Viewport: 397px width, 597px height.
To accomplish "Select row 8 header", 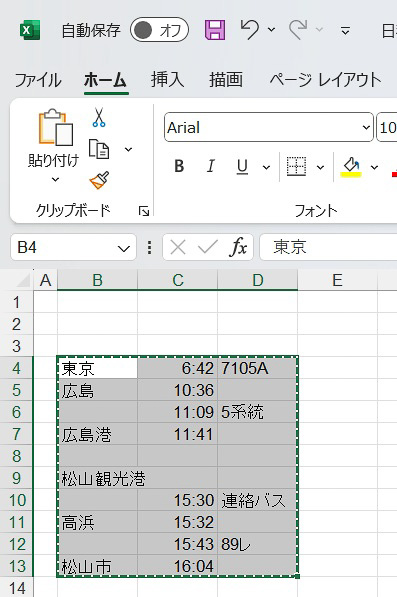I will coord(16,456).
